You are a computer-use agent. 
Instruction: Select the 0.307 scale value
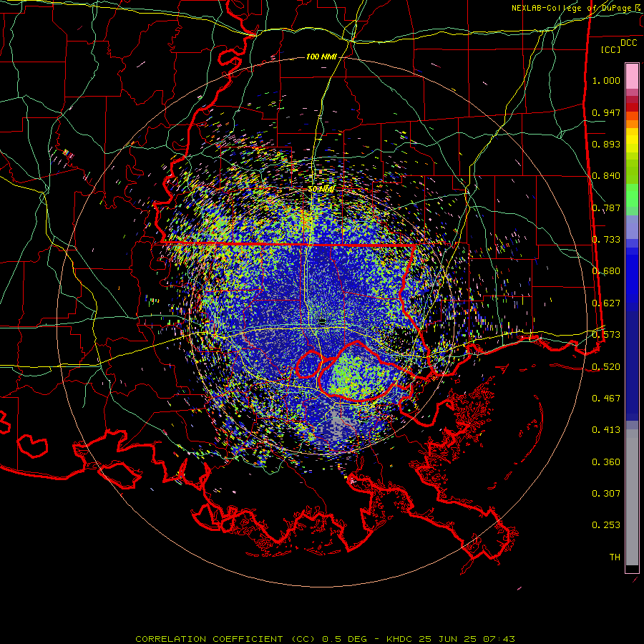click(606, 493)
